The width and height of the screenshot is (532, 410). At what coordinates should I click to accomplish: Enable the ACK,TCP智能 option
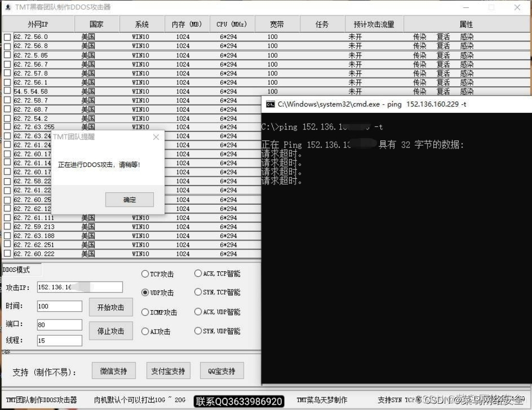tap(198, 273)
